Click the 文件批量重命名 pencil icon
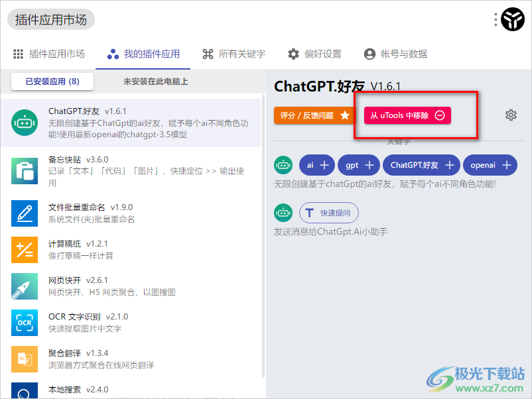 [25, 213]
